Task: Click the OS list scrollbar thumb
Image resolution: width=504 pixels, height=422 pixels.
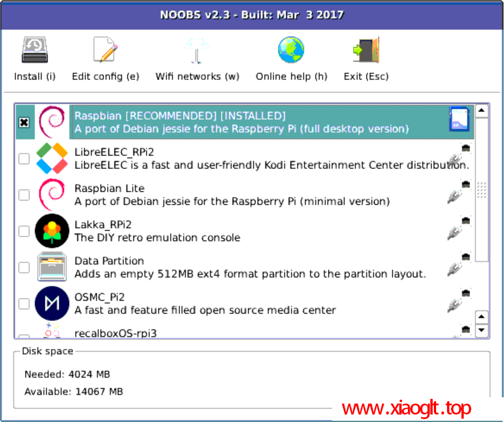Action: pos(481,190)
